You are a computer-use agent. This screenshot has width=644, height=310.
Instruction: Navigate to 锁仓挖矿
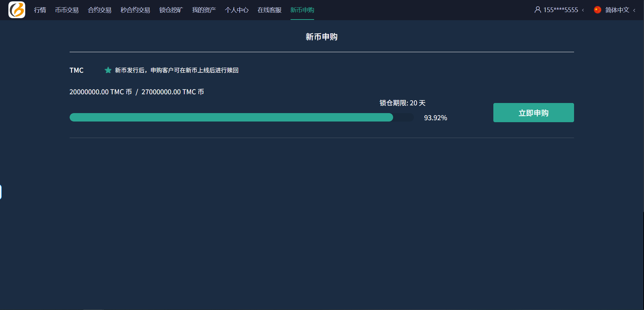171,10
